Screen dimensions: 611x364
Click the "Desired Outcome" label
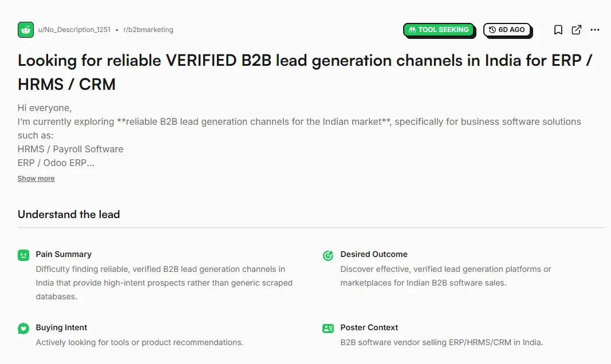point(374,254)
